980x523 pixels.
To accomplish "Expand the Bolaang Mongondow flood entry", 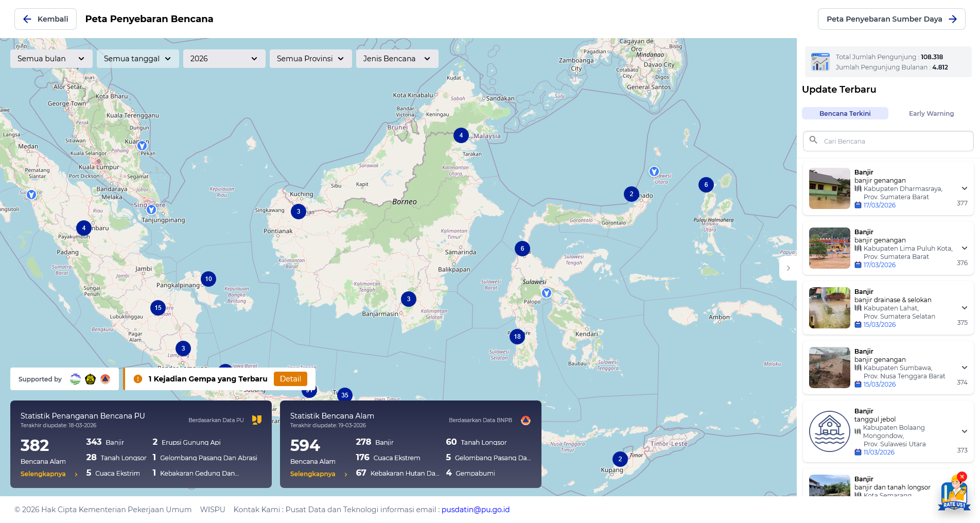I will [x=965, y=431].
